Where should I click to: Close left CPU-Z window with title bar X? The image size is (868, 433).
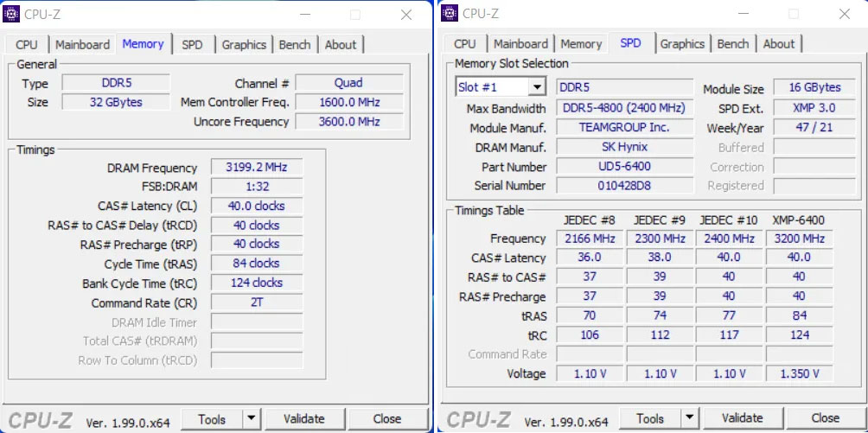click(x=406, y=15)
